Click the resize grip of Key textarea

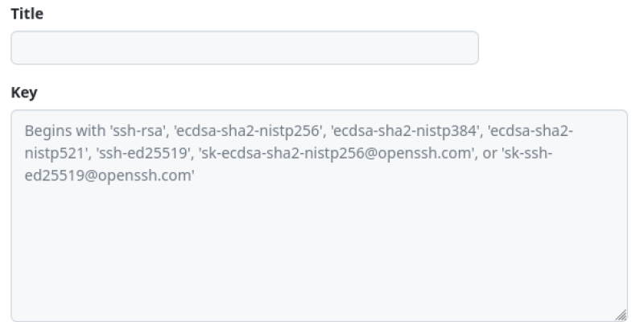[x=621, y=316]
